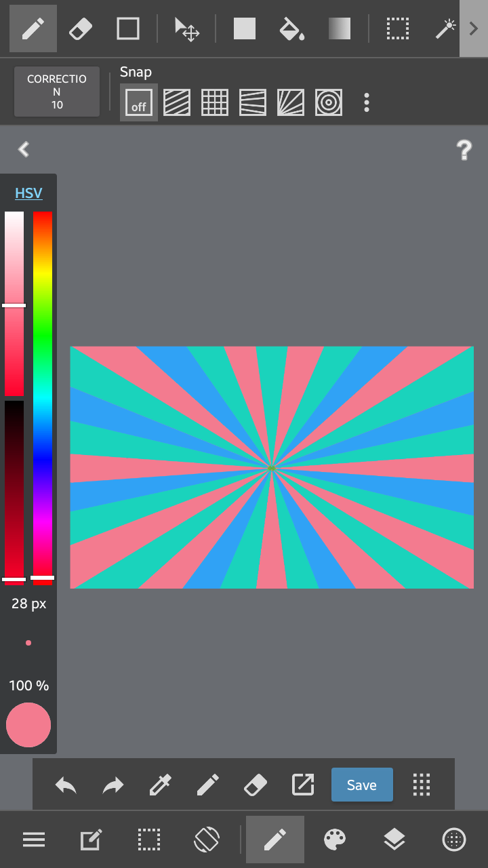Enable vanishing point snap
Viewport: 488px width, 868px height.
pyautogui.click(x=253, y=102)
